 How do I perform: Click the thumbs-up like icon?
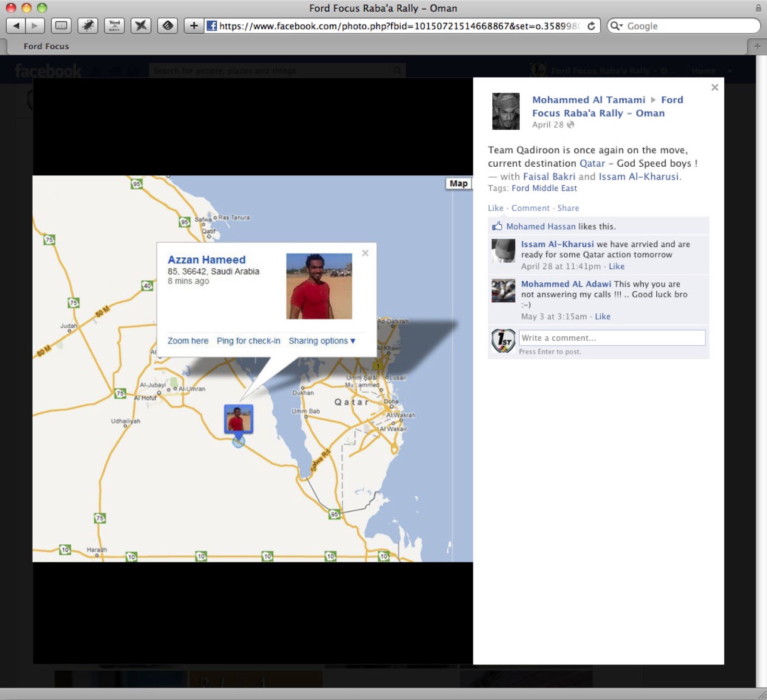pos(497,226)
